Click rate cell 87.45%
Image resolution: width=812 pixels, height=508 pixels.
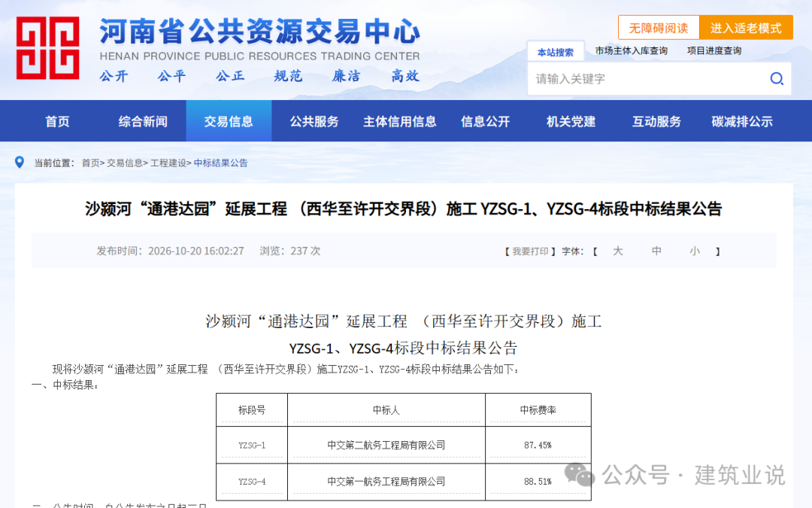point(538,446)
